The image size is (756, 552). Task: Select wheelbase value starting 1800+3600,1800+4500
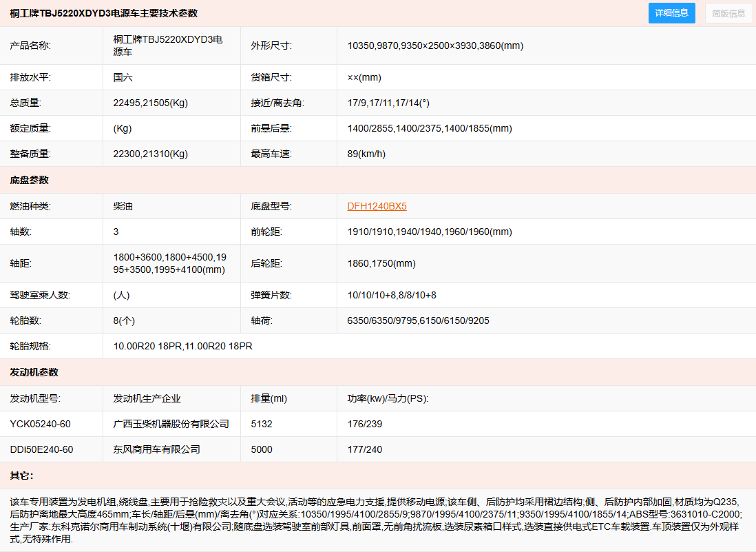169,263
